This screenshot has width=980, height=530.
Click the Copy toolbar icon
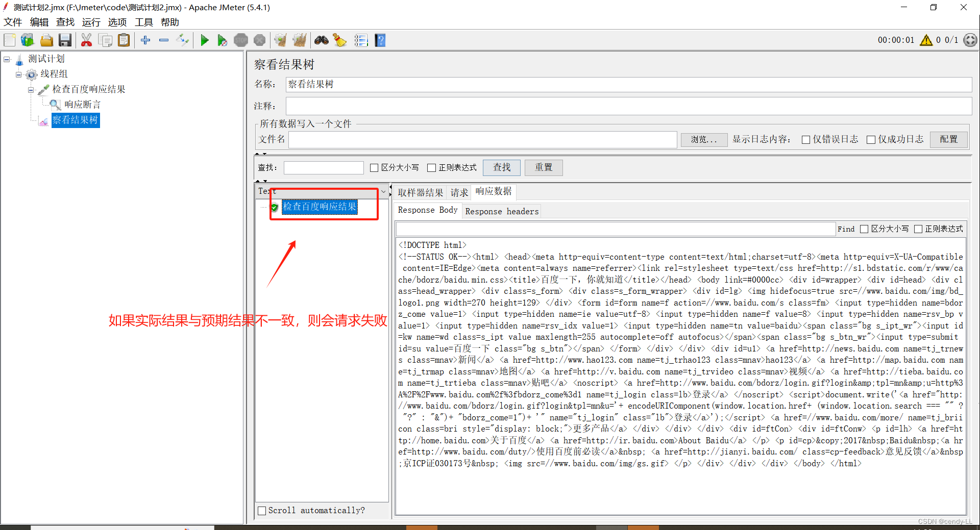(105, 40)
